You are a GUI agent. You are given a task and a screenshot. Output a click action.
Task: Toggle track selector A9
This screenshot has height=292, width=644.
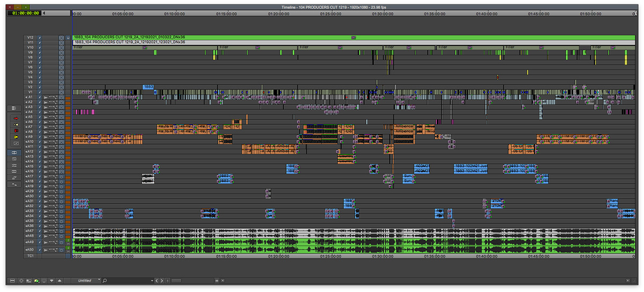tap(30, 137)
